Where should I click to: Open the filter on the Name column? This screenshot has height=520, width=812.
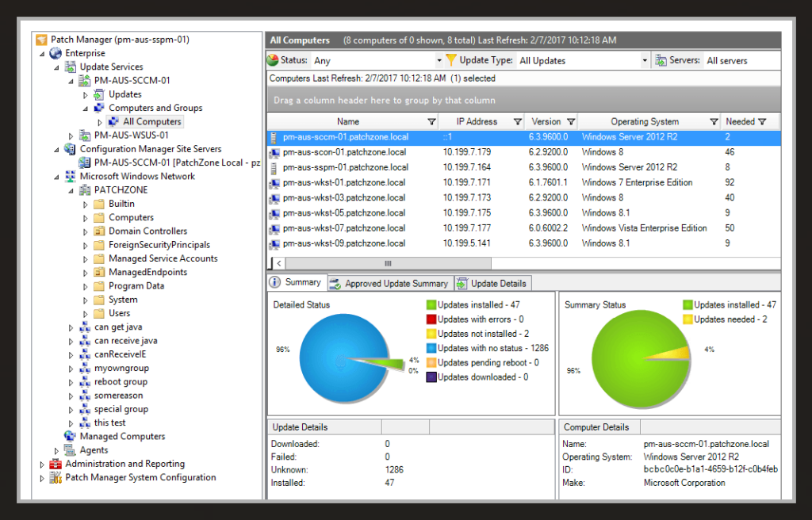432,120
